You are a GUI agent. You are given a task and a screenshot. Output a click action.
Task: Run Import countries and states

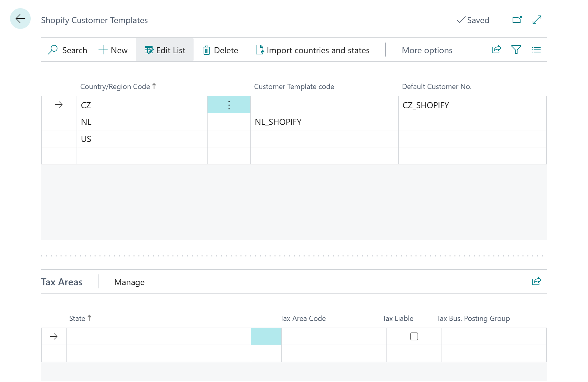[x=312, y=50]
